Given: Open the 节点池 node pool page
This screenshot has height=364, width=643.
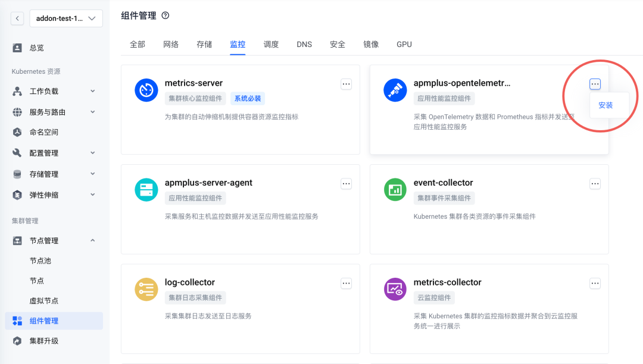Looking at the screenshot, I should (x=42, y=261).
